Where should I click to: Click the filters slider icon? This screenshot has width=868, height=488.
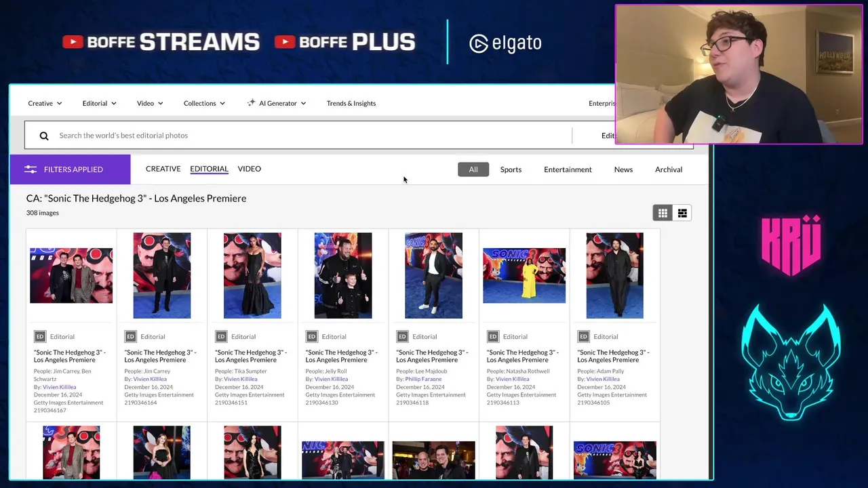pyautogui.click(x=31, y=169)
